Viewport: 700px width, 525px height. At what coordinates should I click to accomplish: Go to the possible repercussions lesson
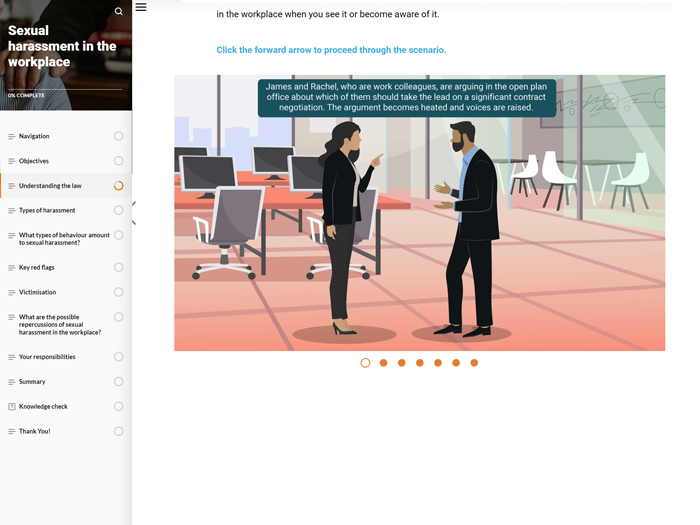60,324
